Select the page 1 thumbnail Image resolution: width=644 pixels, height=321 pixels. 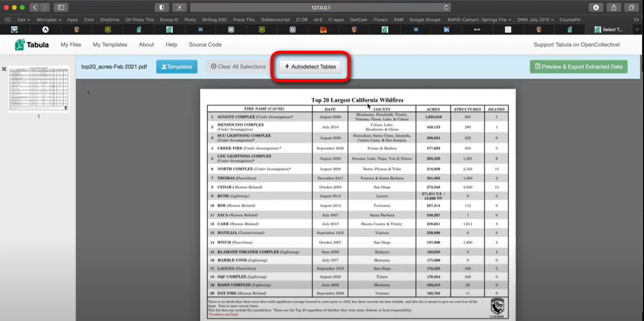click(39, 89)
